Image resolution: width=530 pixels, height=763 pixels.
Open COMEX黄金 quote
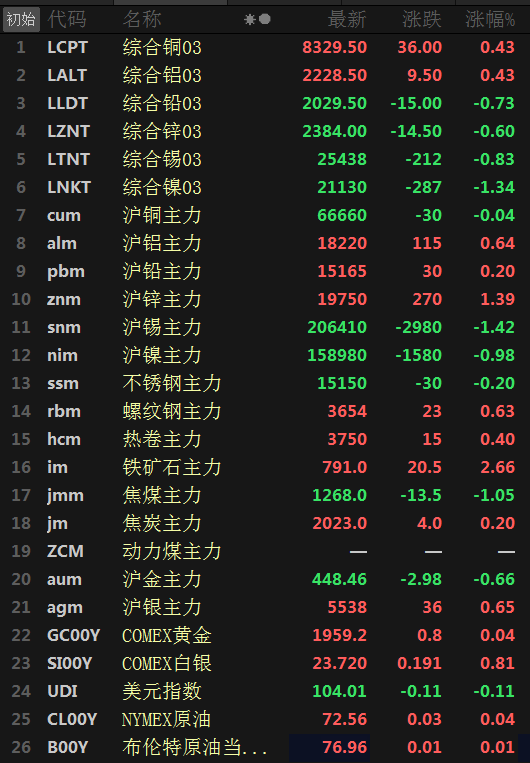(167, 636)
